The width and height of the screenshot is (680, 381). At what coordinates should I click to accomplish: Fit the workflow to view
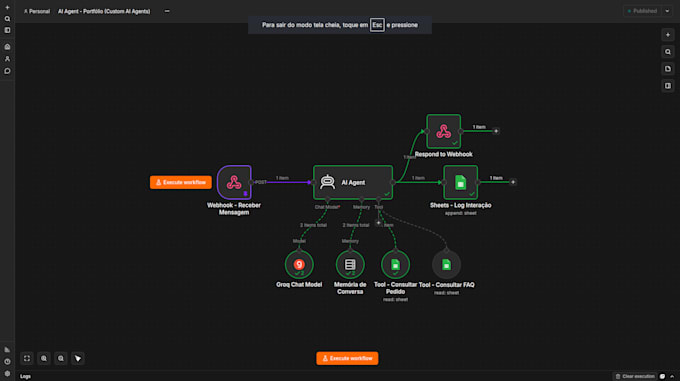pos(27,358)
